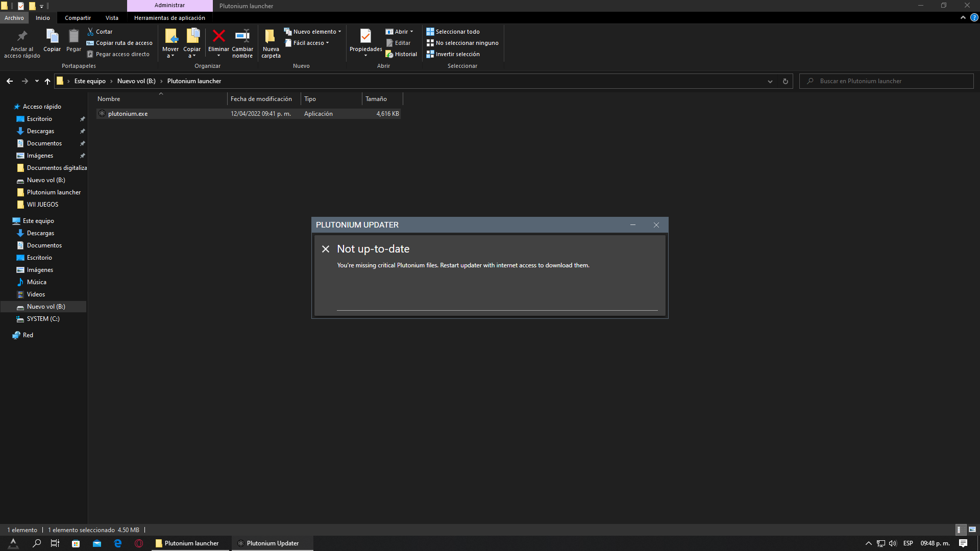This screenshot has width=980, height=551.
Task: Minimize the ribbon with the chevron
Action: click(x=963, y=17)
